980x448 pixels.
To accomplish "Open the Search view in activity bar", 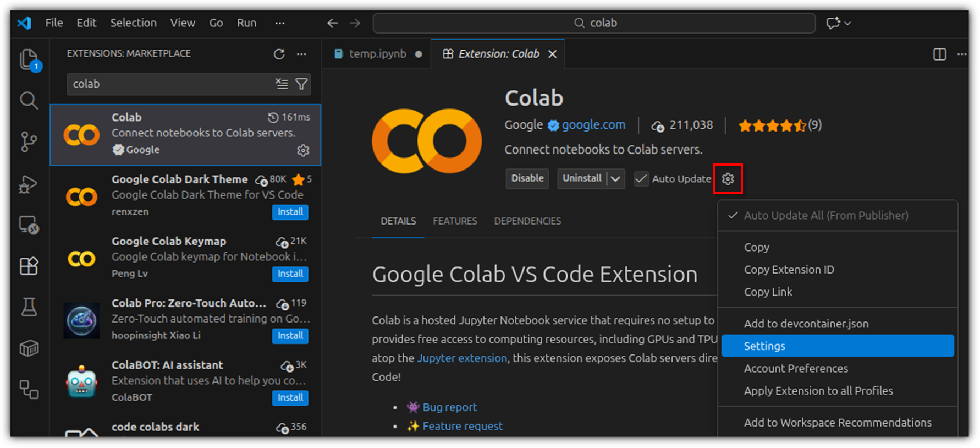I will click(x=29, y=101).
